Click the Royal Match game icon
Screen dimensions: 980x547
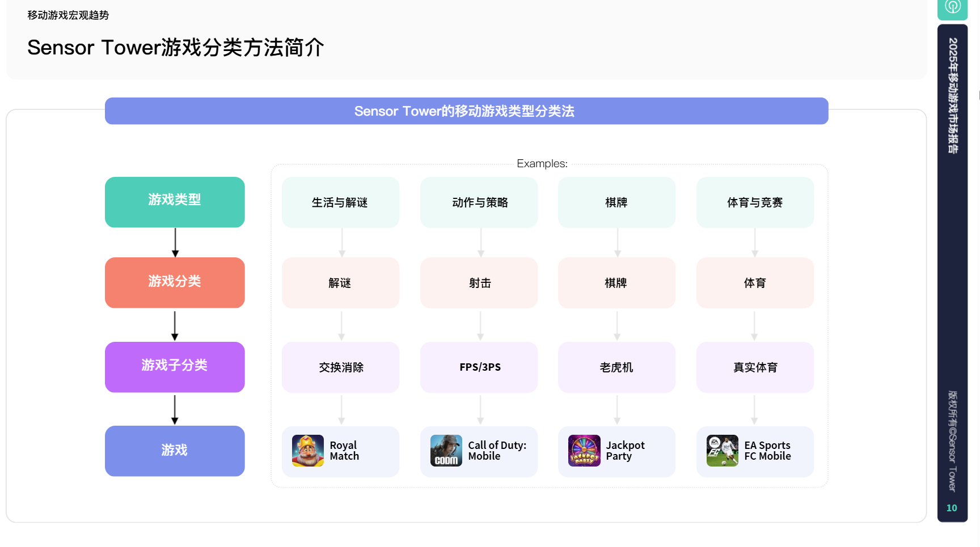click(x=307, y=451)
